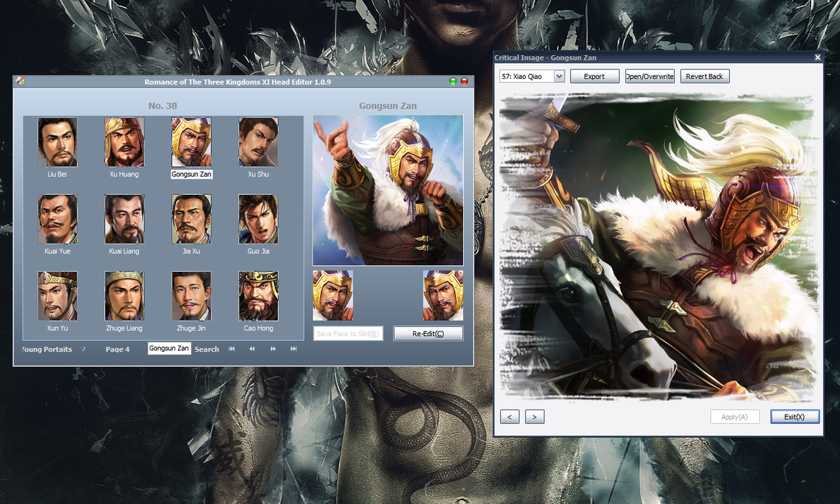Click the left small face preview

point(333,295)
